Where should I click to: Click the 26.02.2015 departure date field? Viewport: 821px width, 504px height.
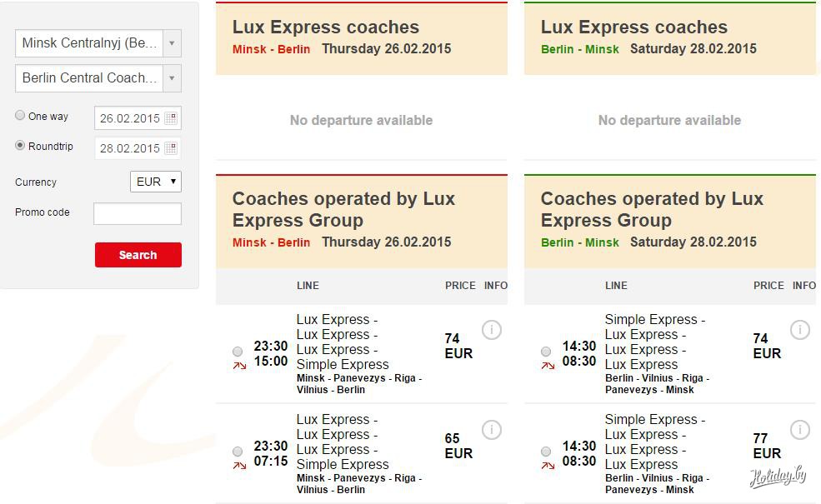129,118
